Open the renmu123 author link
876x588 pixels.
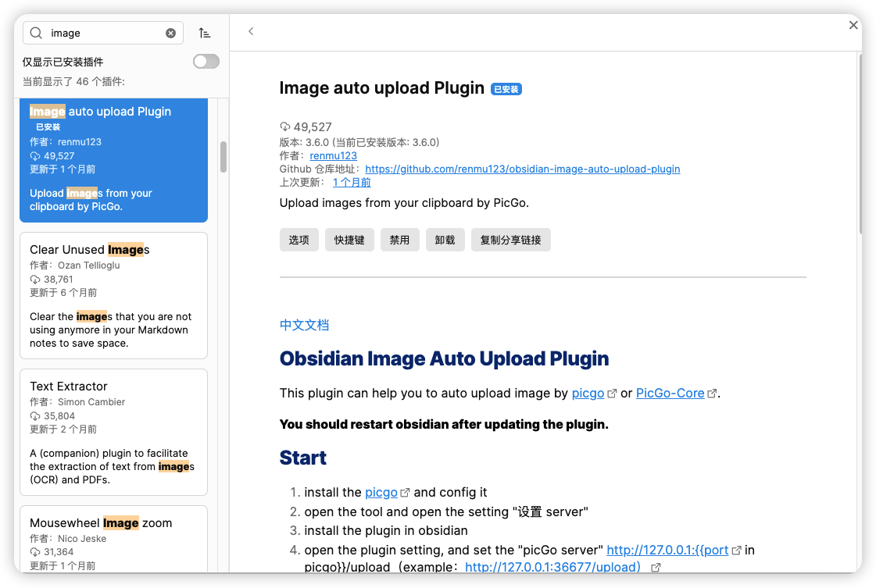[x=333, y=155]
